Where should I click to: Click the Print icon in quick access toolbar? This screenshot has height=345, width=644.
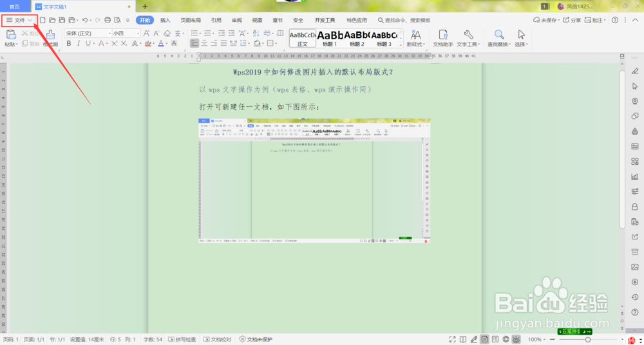coord(108,20)
